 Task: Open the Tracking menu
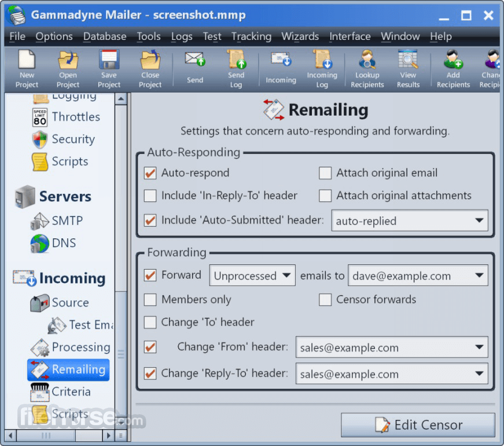pyautogui.click(x=251, y=36)
